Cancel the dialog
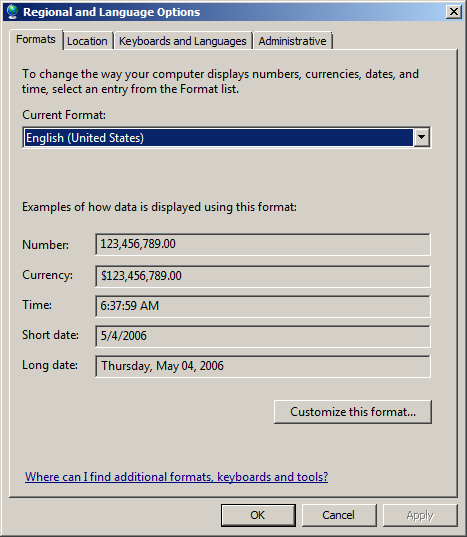Viewport: 467px width, 537px height. coord(339,515)
